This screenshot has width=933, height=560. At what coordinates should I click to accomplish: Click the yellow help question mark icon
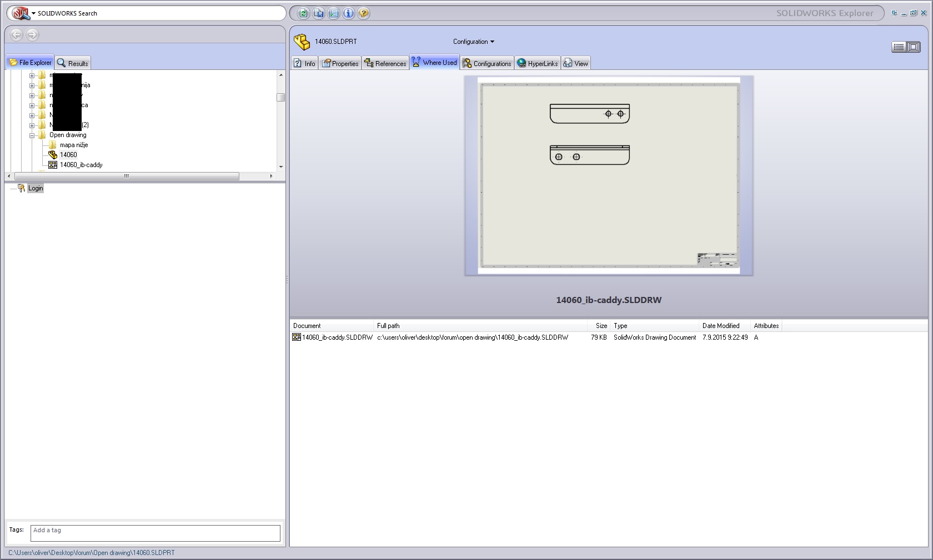click(x=363, y=13)
